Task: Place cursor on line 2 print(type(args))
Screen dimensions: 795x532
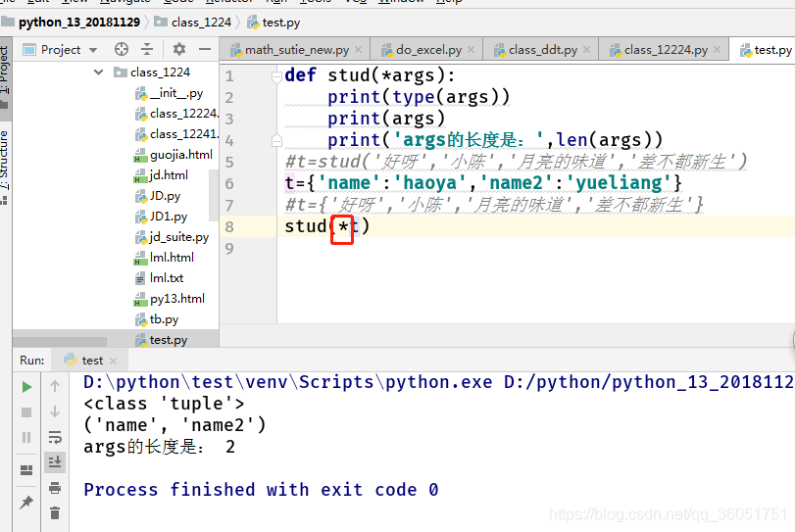Action: coord(419,97)
